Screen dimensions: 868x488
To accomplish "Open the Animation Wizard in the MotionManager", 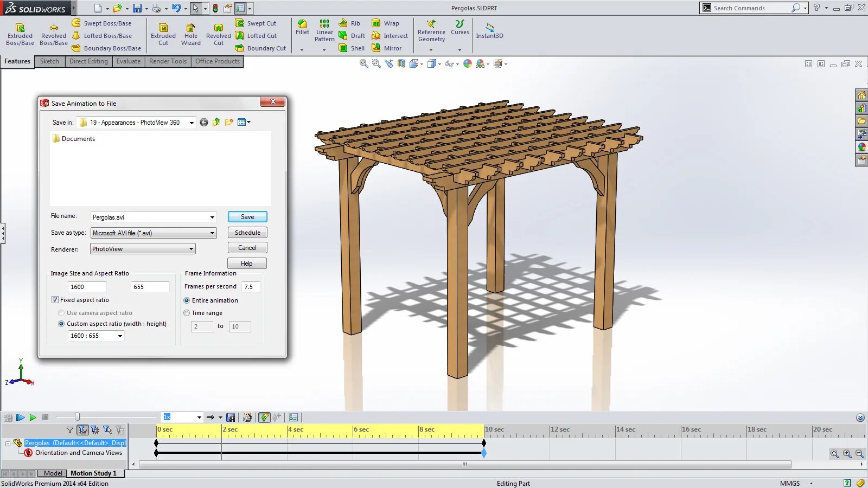I will [247, 417].
